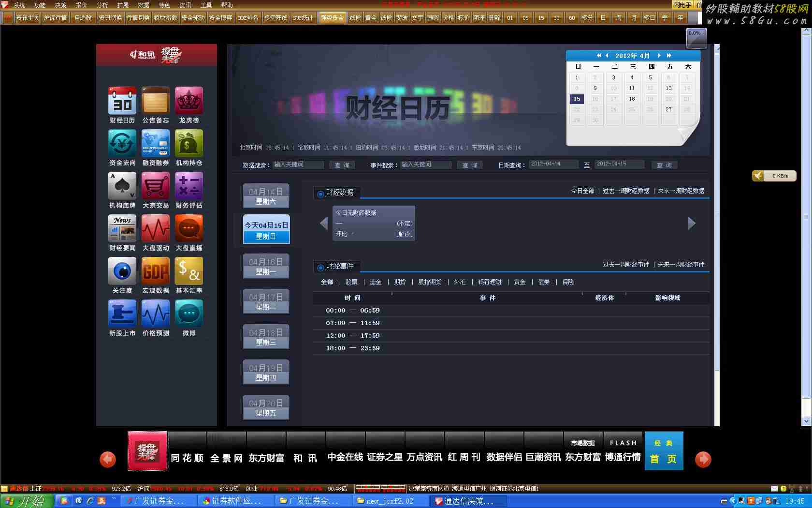The image size is (812, 508).
Task: Open the 机构持仓 money bag icon
Action: (x=189, y=143)
